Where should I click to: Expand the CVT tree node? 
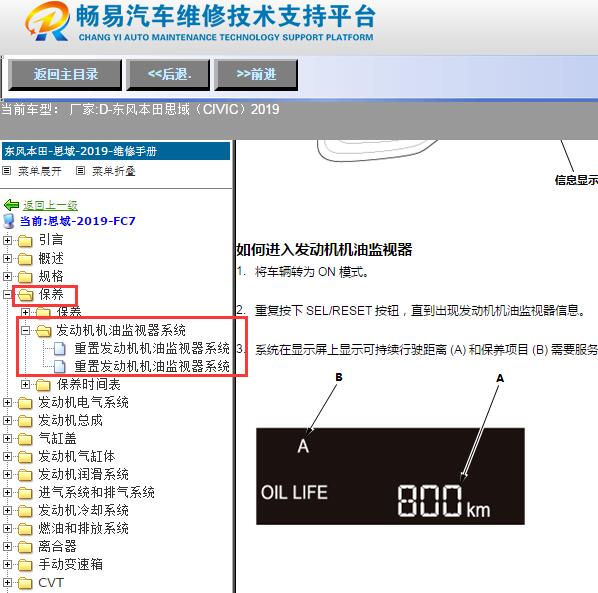(7, 583)
